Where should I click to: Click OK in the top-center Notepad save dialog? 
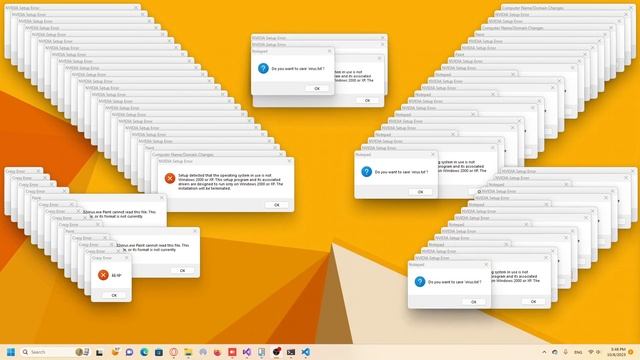[317, 88]
